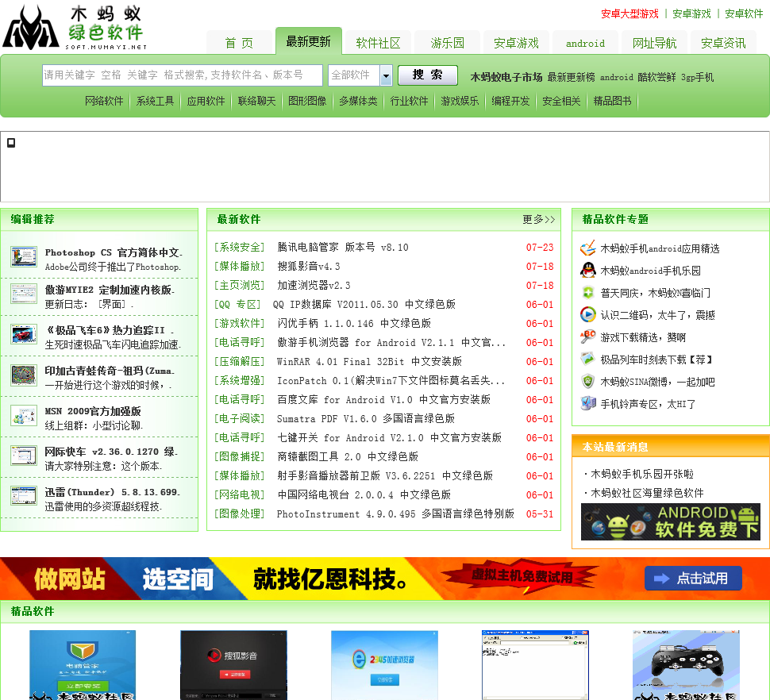The width and height of the screenshot is (770, 700).
Task: Open gamepad screenshot thumbnail
Action: 686,665
